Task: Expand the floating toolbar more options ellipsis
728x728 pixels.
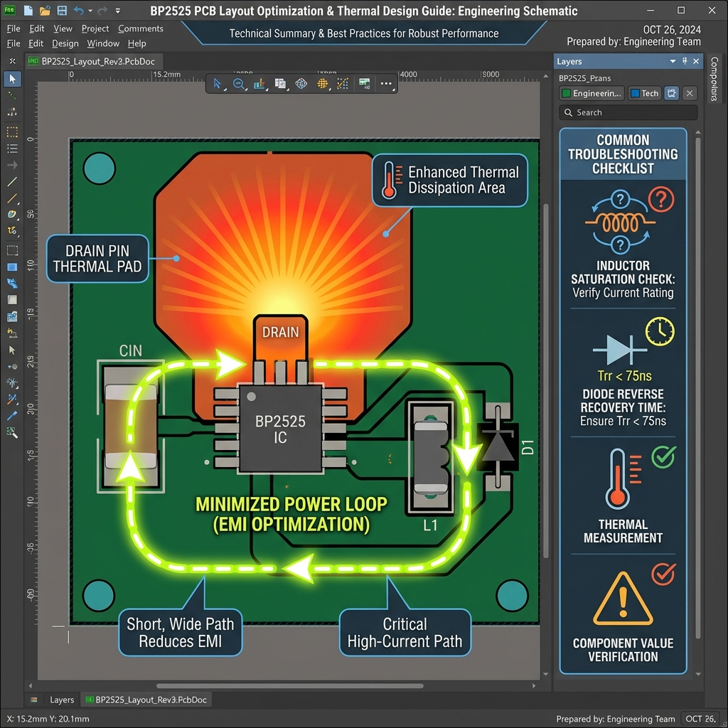Action: click(386, 84)
